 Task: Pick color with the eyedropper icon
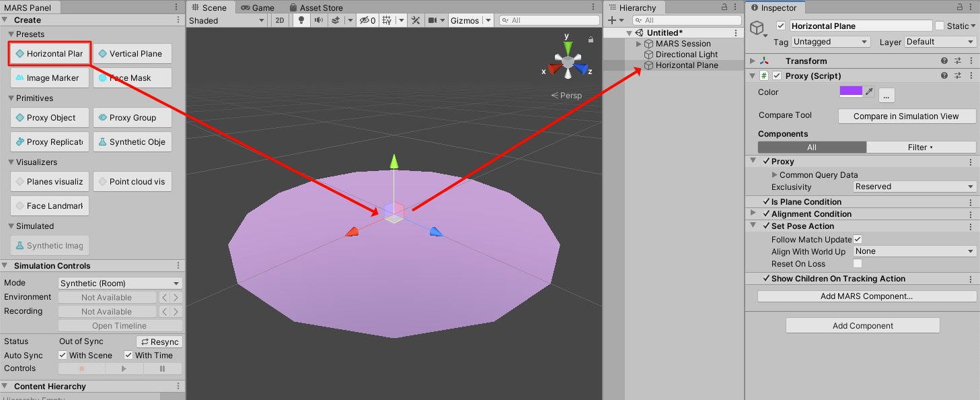[x=870, y=92]
